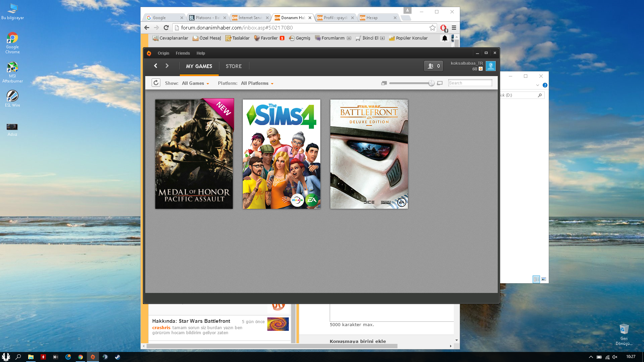Viewport: 644px width, 362px height.
Task: Open forum notifications bell
Action: (445, 38)
